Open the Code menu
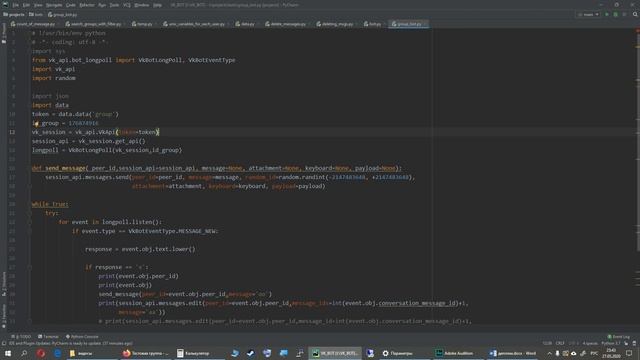Viewport: 640px width, 360px height. click(71, 5)
